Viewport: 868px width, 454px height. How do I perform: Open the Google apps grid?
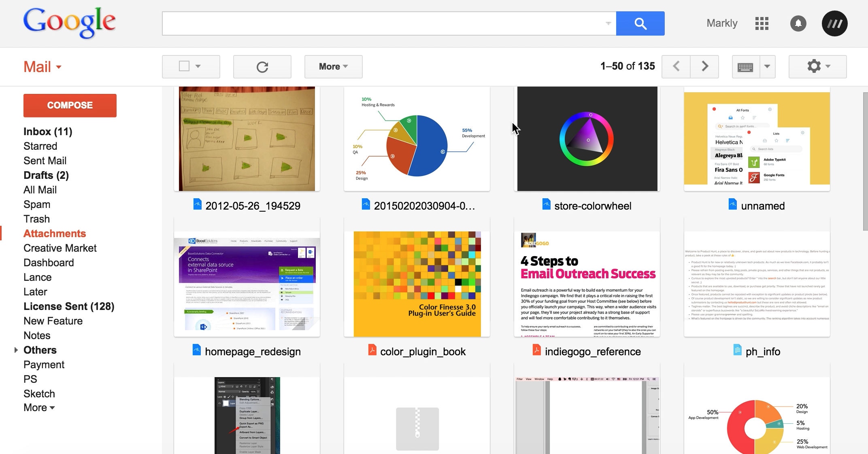click(762, 23)
